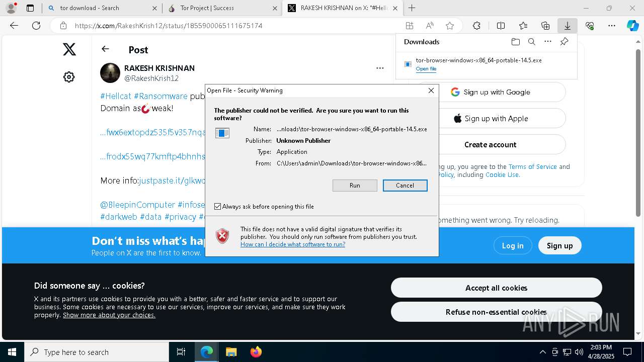
Task: Click the Edge profile icon
Action: [x=11, y=8]
